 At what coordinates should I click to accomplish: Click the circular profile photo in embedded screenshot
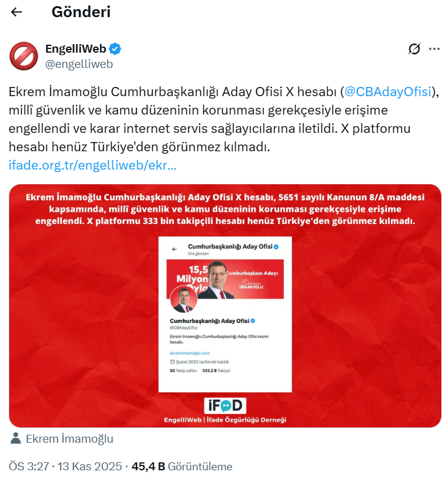click(184, 299)
